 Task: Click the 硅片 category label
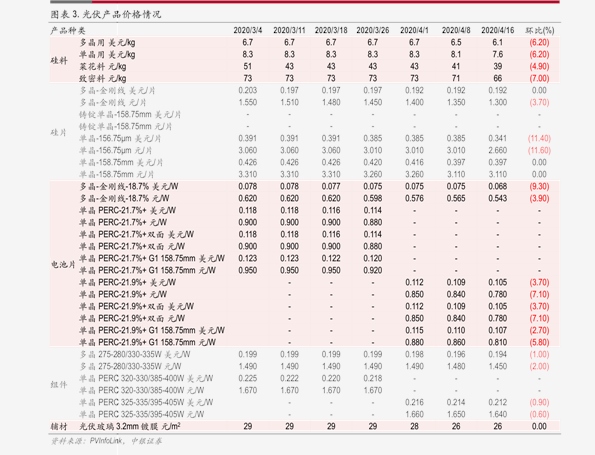click(x=59, y=132)
